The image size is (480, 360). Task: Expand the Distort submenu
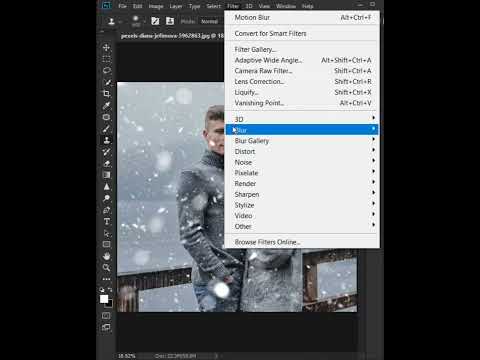click(302, 151)
